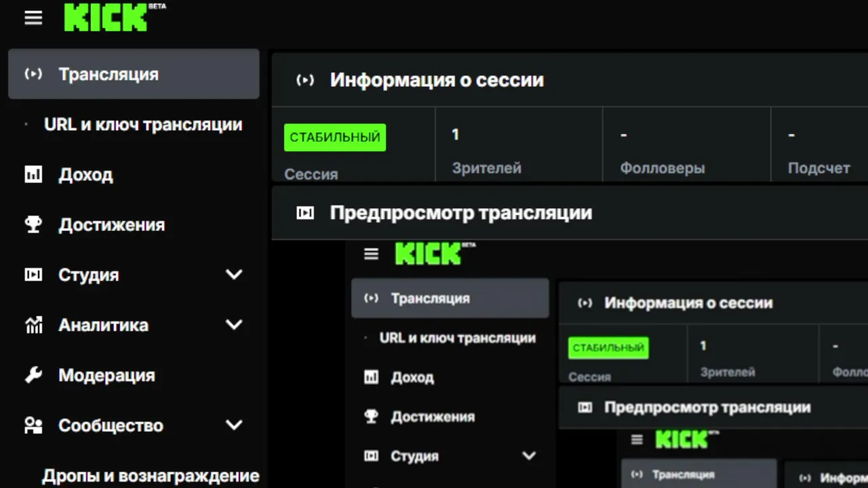Select Трансляция in the main sidebar
868x488 pixels.
point(134,74)
